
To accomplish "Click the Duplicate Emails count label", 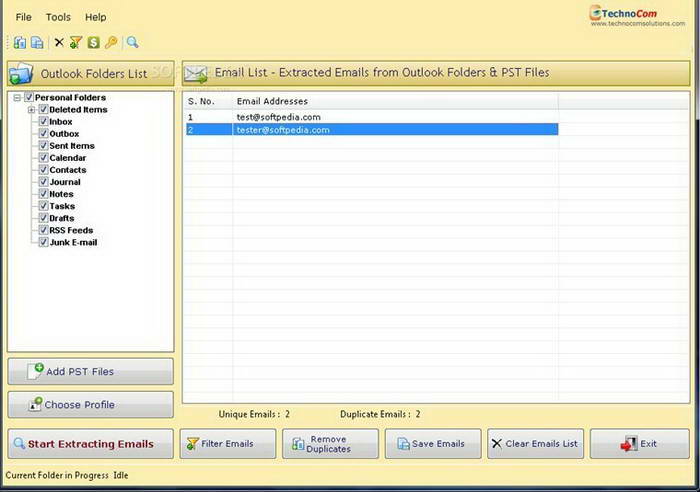I will click(380, 414).
